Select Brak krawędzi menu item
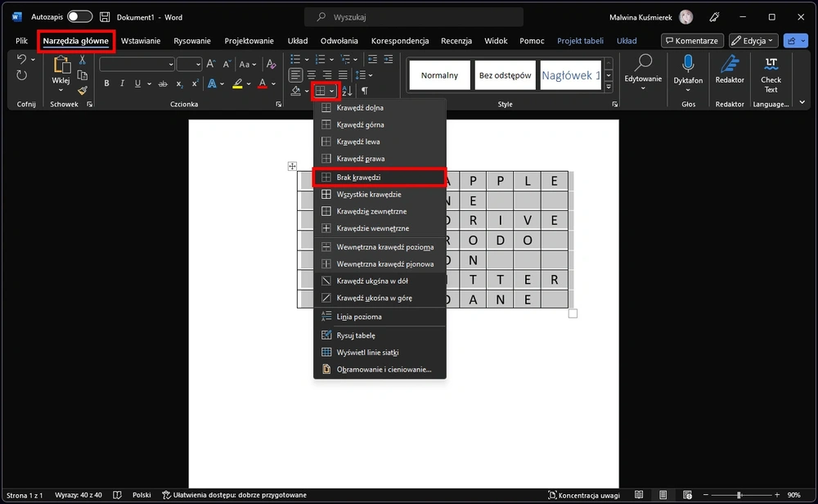Screen dimensions: 818x504 pyautogui.click(x=380, y=178)
